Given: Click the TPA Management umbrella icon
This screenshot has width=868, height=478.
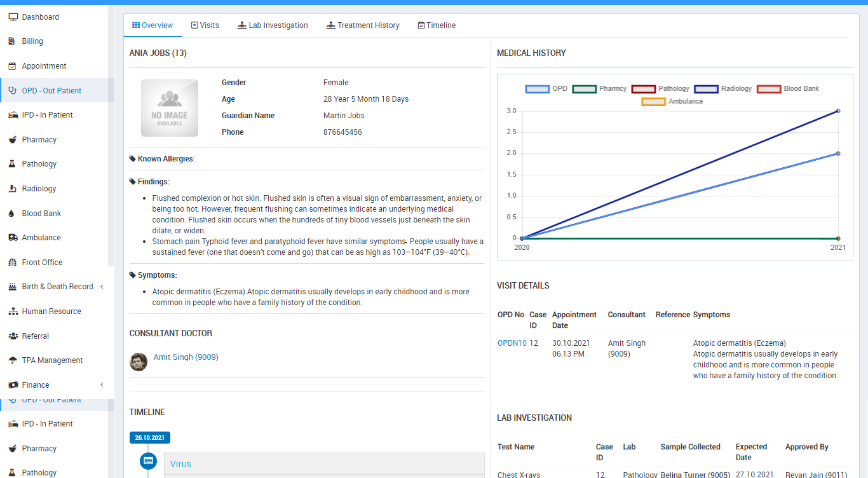Looking at the screenshot, I should coord(13,360).
